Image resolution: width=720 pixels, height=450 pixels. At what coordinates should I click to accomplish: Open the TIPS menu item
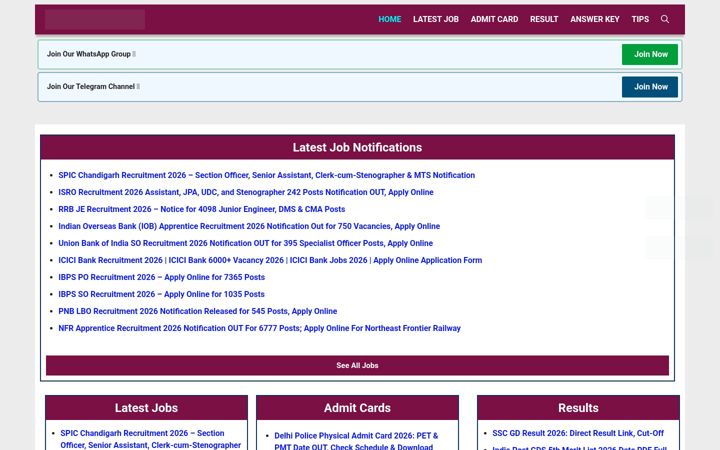coord(640,19)
